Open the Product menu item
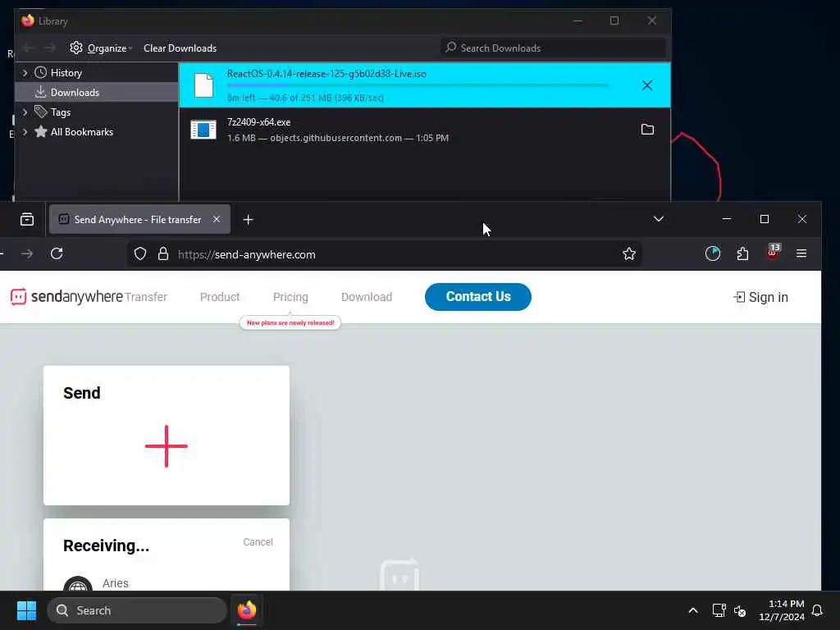Viewport: 840px width, 630px height. pos(220,297)
